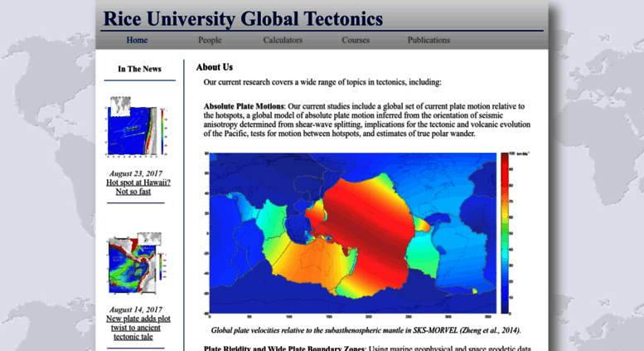Navigate to the Courses page
Screen dimensions: 644x351
356,41
